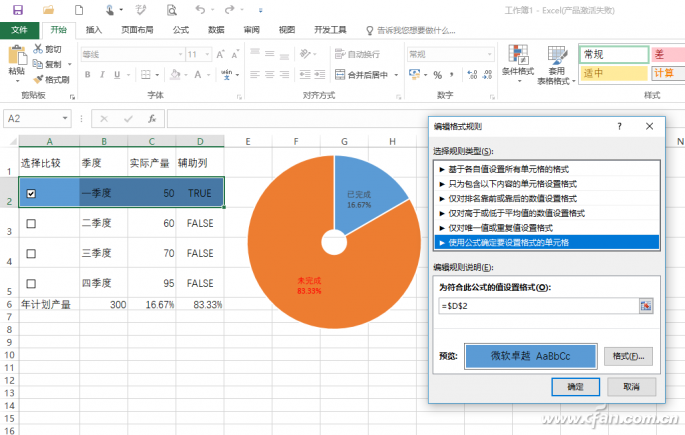This screenshot has height=435, width=685.
Task: Toggle Underline formatting button
Action: point(117,75)
